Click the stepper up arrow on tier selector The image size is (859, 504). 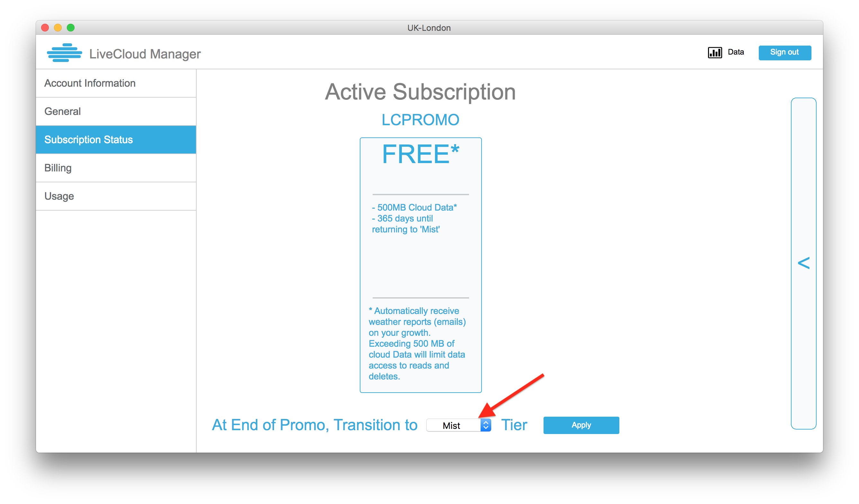click(486, 422)
